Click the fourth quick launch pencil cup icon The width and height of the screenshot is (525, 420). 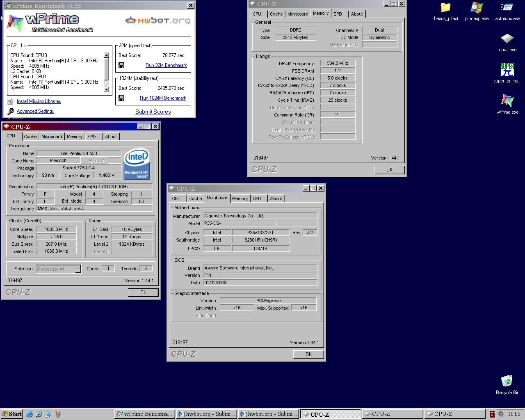point(57,414)
